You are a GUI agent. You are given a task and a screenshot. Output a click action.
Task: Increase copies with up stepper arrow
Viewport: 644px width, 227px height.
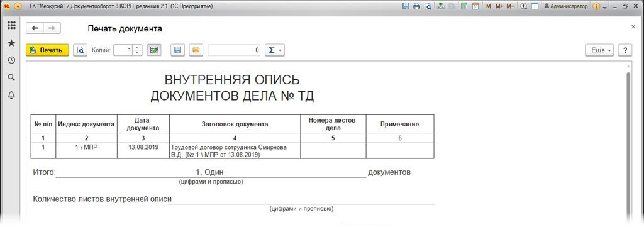pyautogui.click(x=138, y=48)
